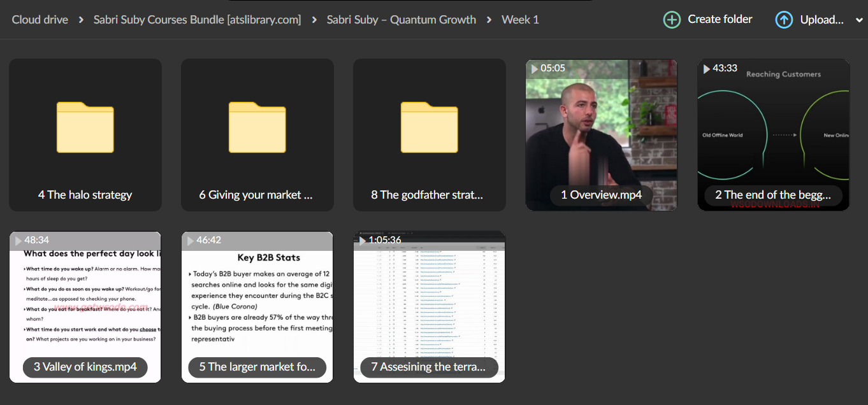868x405 pixels.
Task: Click the Create folder button text
Action: (x=720, y=19)
